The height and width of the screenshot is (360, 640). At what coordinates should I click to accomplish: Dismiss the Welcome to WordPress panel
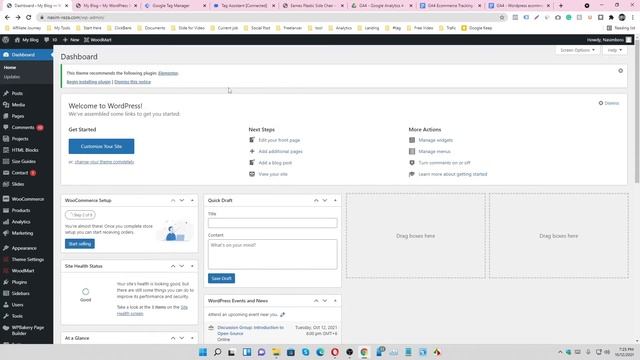click(609, 103)
